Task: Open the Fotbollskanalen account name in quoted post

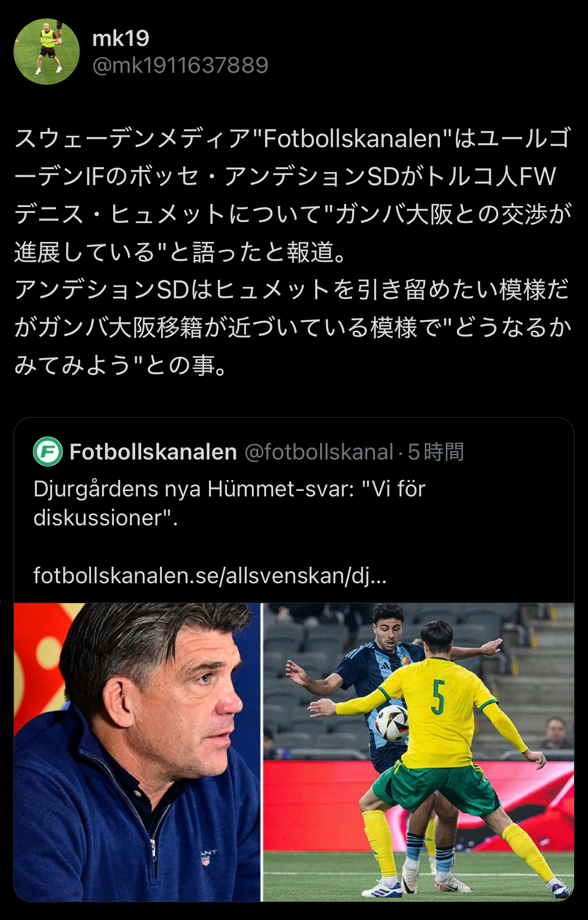Action: click(x=153, y=452)
